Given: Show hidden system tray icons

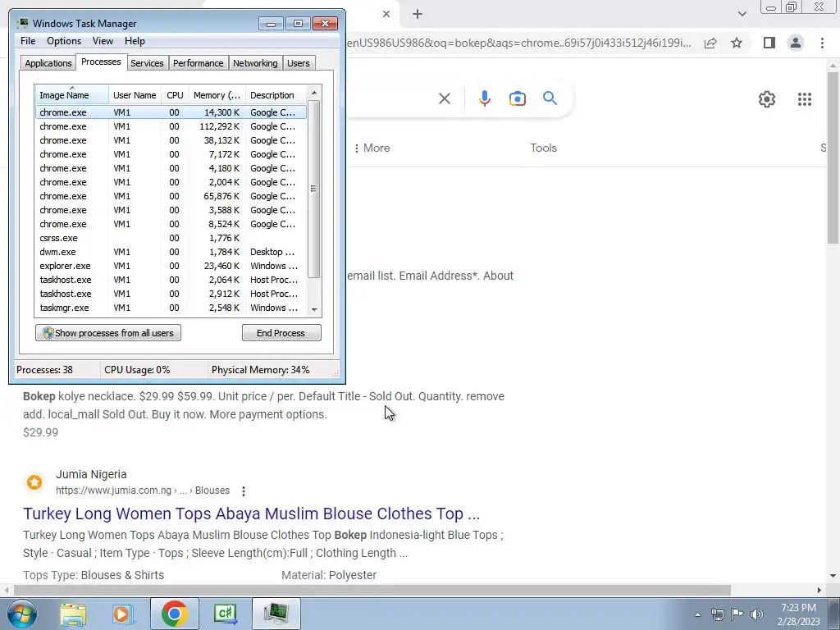Looking at the screenshot, I should [697, 614].
